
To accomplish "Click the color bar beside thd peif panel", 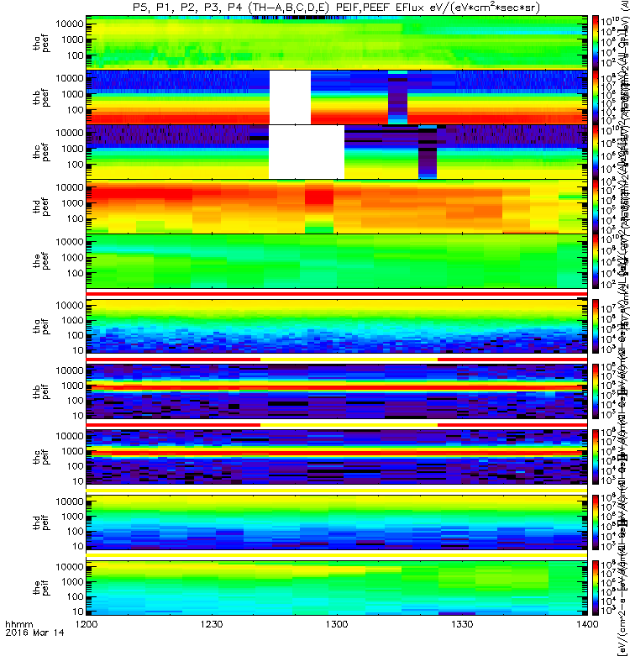I will (x=596, y=522).
